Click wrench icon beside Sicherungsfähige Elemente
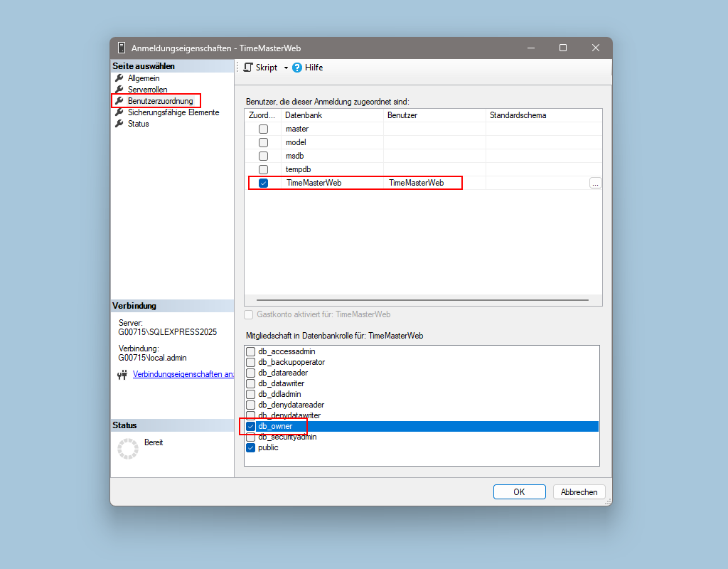The image size is (728, 569). coord(119,112)
